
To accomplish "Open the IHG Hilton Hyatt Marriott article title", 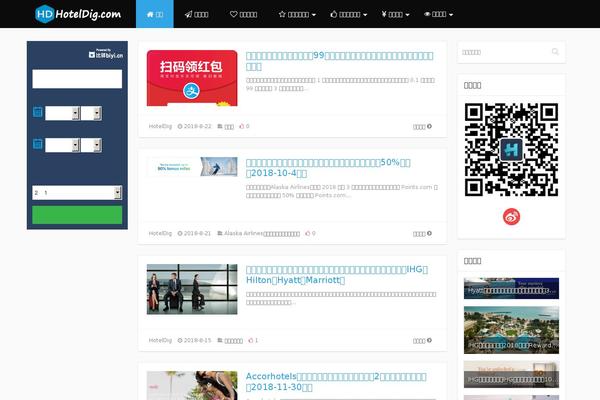I will coord(337,274).
